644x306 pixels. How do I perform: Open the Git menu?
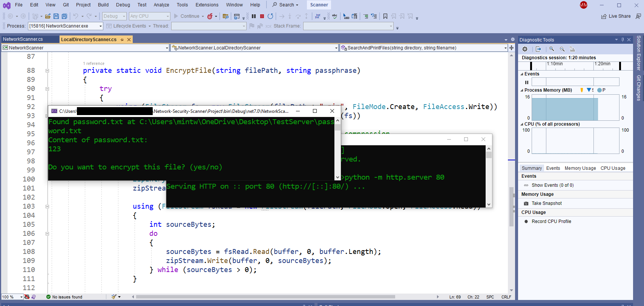(x=66, y=5)
